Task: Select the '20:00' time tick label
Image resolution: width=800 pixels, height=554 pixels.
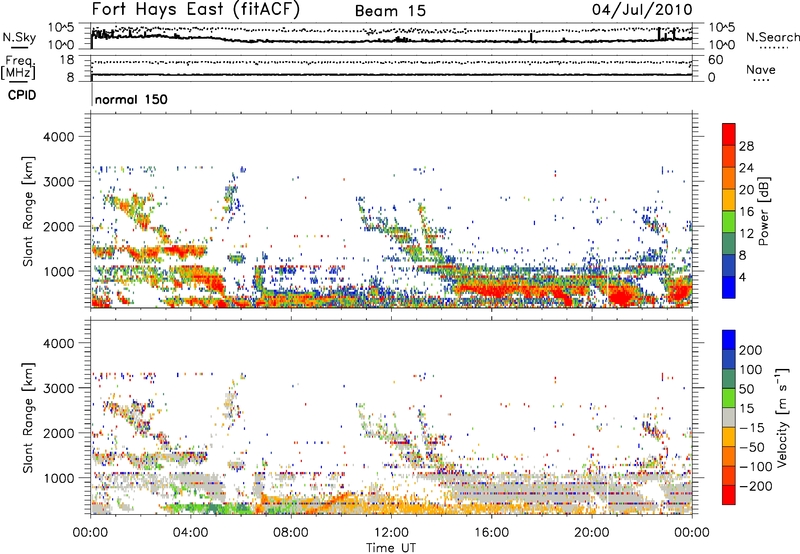Action: pos(591,533)
